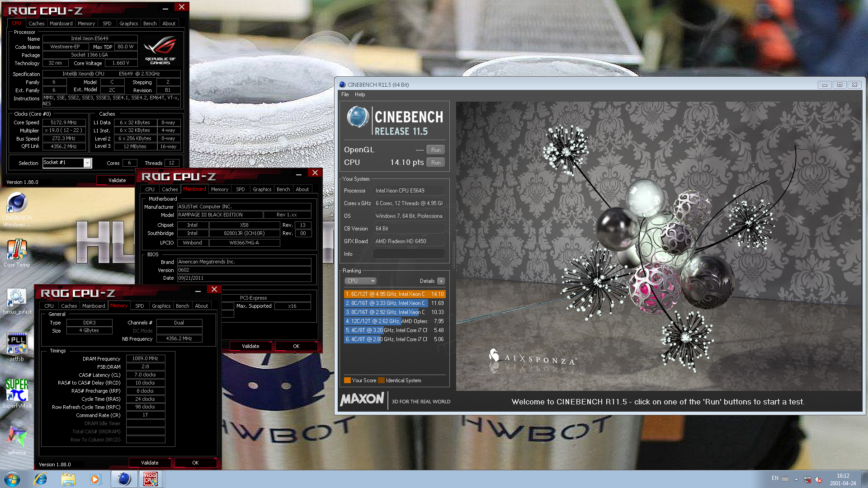This screenshot has height=488, width=868.
Task: Open the Ranking CPU dropdown
Action: coord(360,281)
